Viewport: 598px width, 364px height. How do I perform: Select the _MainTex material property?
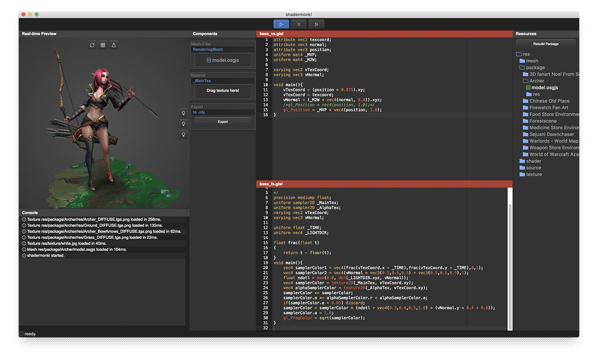(x=202, y=81)
